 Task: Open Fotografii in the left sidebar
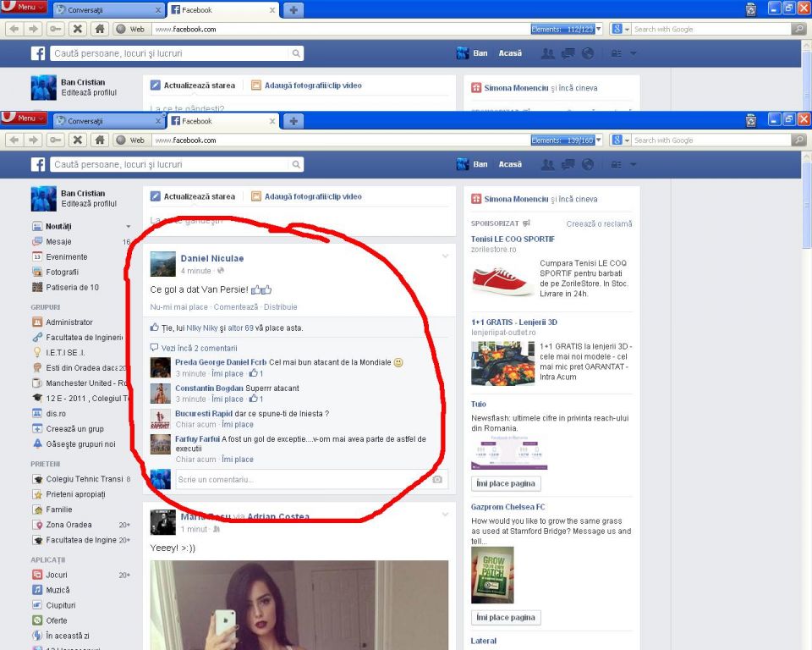(x=62, y=273)
